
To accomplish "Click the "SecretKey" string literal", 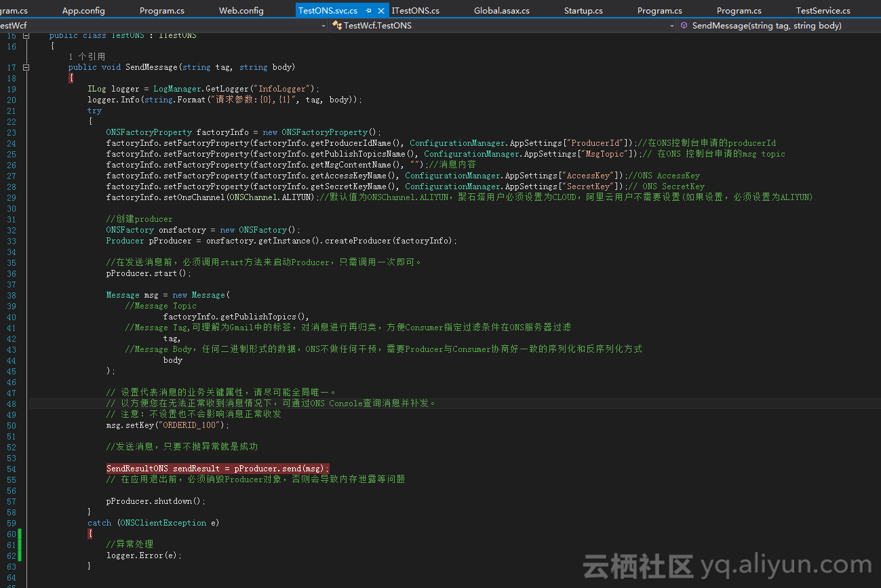I will pos(589,187).
